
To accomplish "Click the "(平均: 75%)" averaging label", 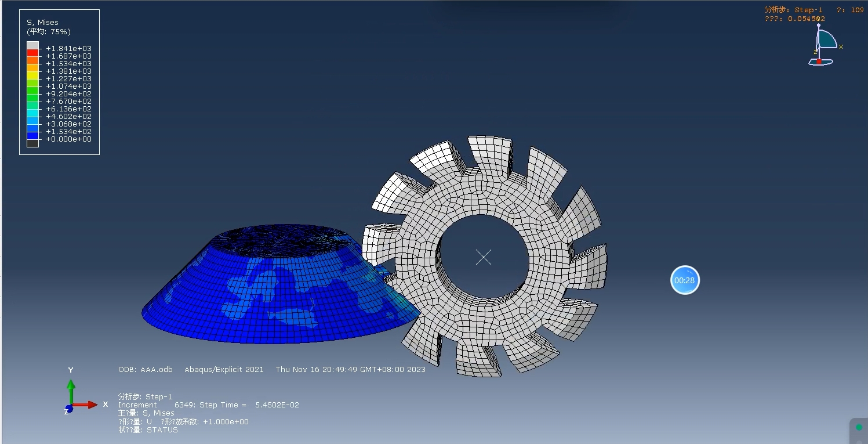I will [49, 31].
